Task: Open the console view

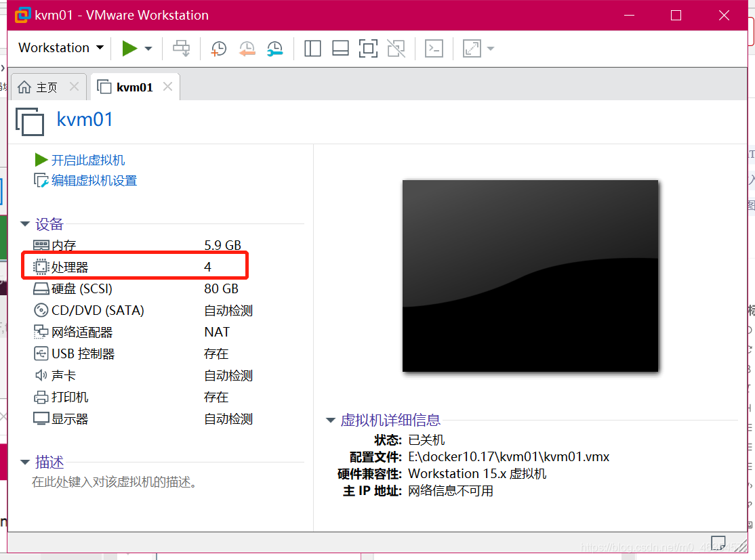Action: coord(434,48)
